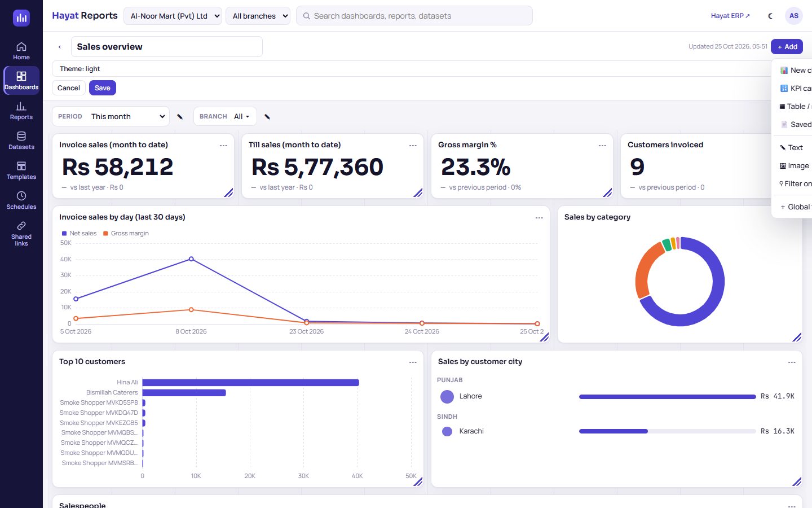Viewport: 812px width, 508px height.
Task: Open Till sales card options menu
Action: 413,146
